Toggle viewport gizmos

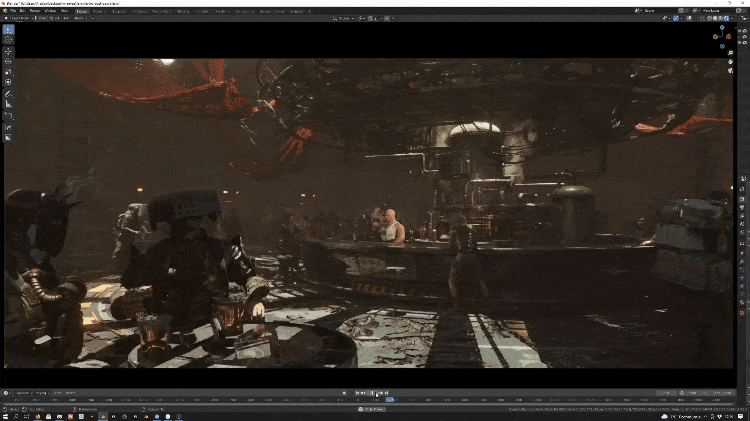tap(676, 18)
